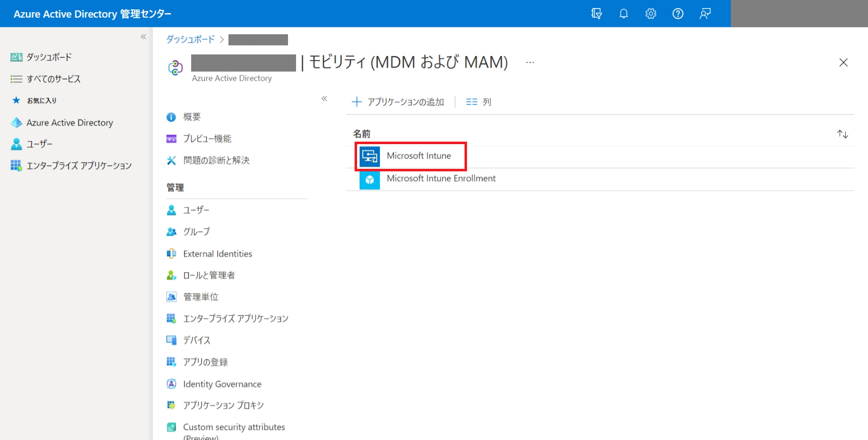
Task: Click the wrench icon for 問題の診断と解決
Action: pos(171,160)
